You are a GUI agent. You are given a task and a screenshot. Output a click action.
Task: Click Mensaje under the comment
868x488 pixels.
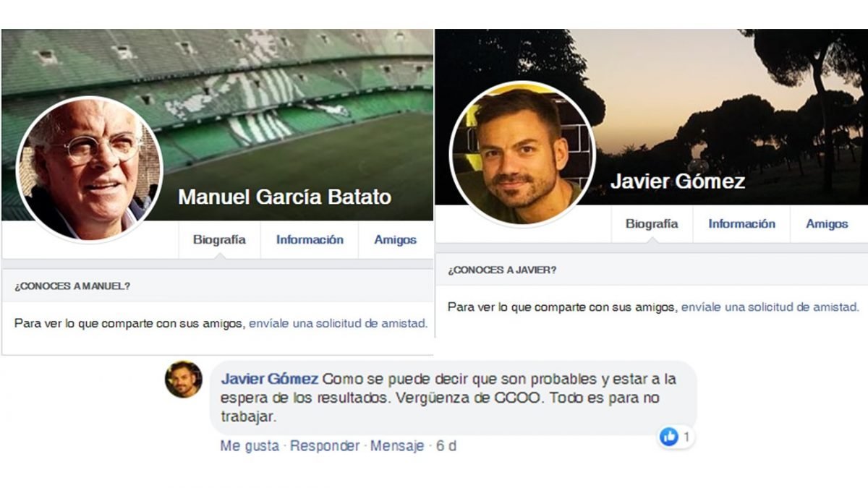point(397,446)
